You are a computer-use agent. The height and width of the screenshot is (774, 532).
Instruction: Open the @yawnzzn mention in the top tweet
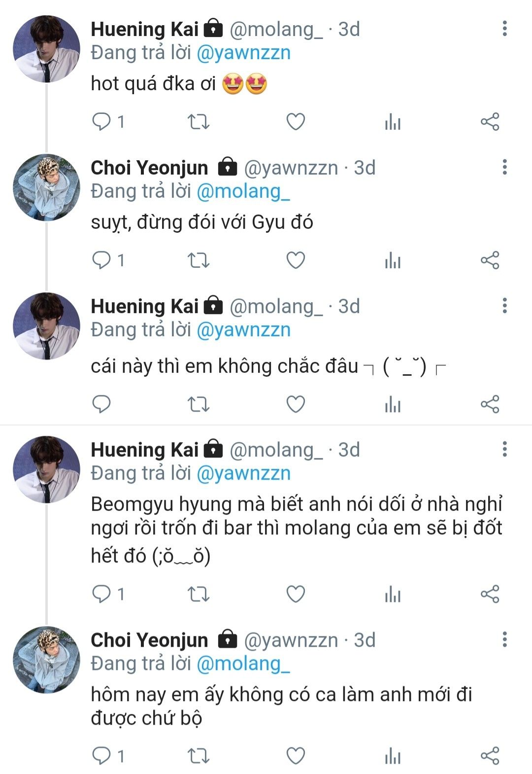pos(243,53)
